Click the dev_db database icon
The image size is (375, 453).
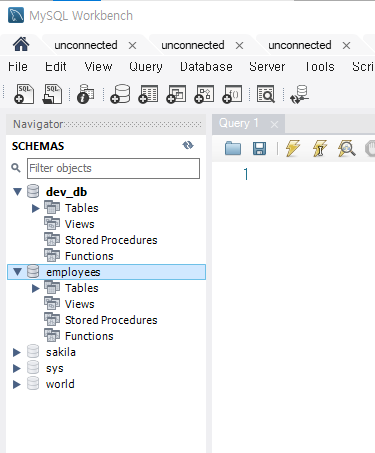[33, 191]
